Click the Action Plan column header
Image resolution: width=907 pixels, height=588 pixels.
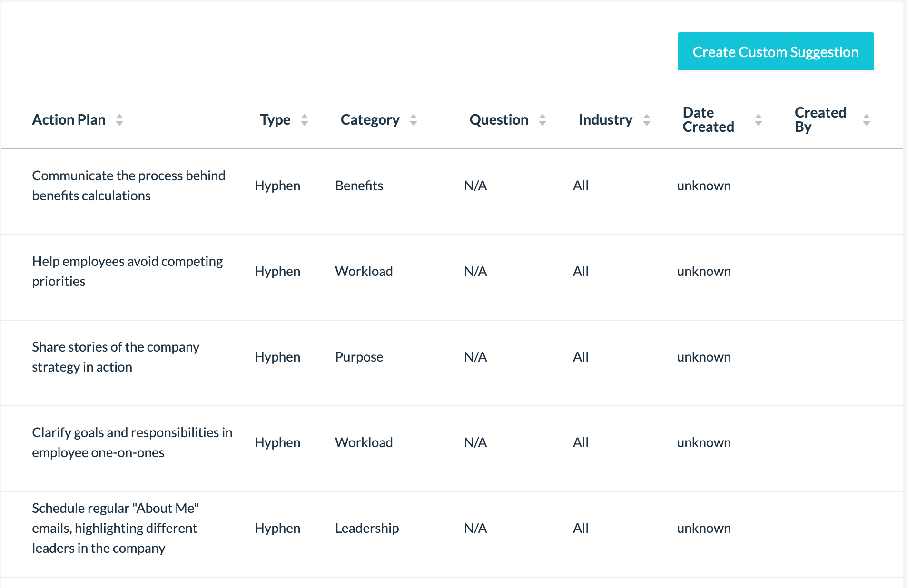tap(69, 120)
